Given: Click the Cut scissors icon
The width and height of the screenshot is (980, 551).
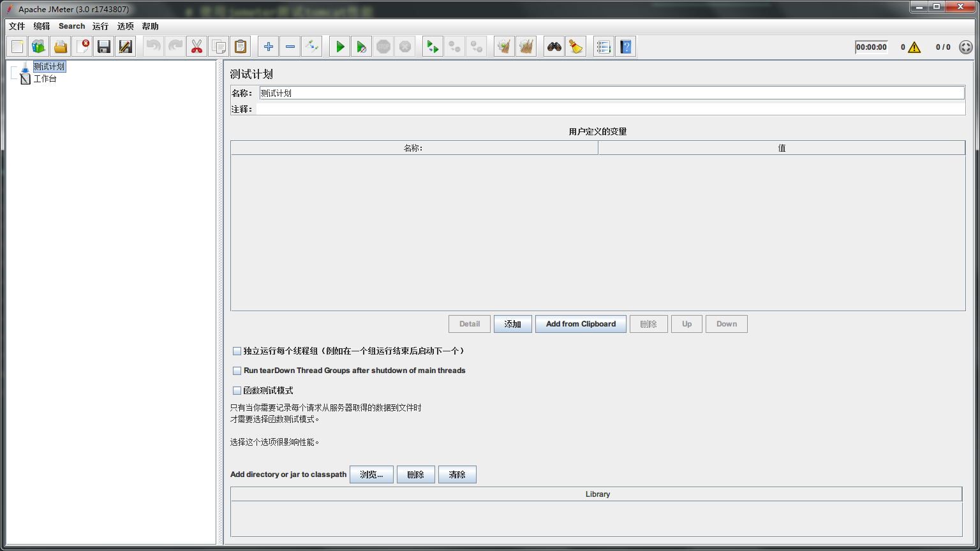Looking at the screenshot, I should [197, 47].
